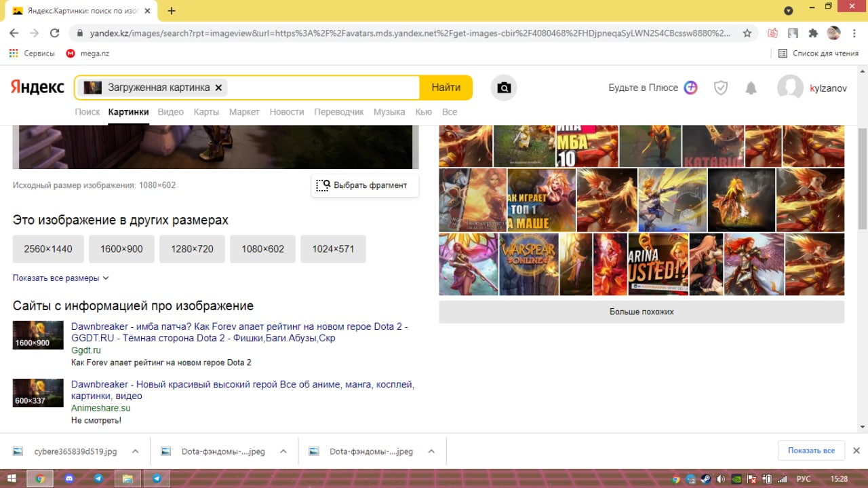This screenshot has height=488, width=868.
Task: Launch Chrome from the taskbar
Action: click(x=40, y=478)
